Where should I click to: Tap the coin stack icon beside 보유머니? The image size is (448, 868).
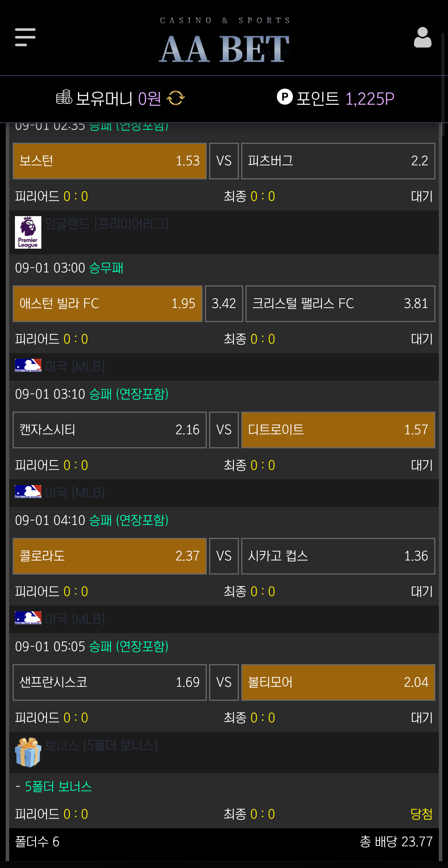click(64, 98)
